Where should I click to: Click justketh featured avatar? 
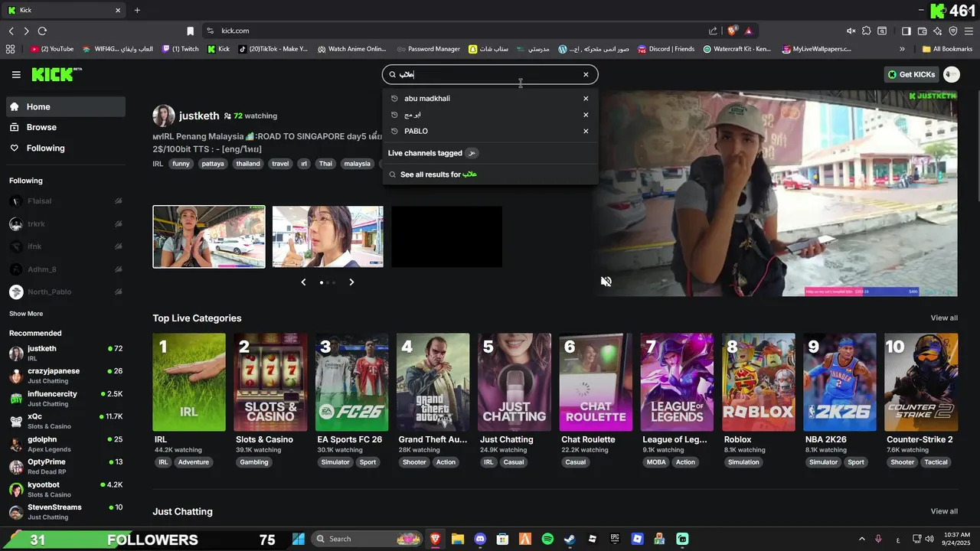point(164,116)
